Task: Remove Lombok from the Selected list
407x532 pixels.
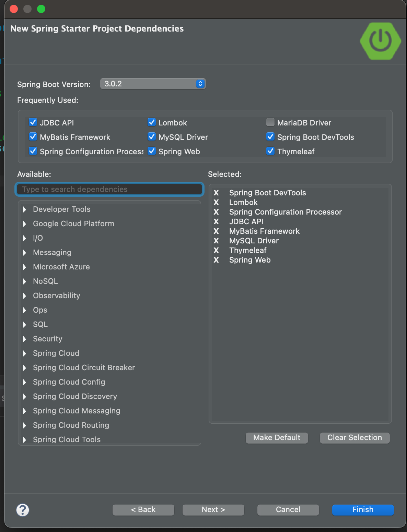Action: pyautogui.click(x=216, y=203)
